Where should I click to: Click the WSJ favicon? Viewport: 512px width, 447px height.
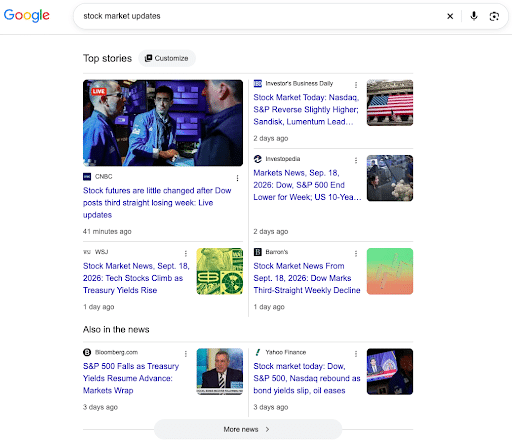(87, 252)
